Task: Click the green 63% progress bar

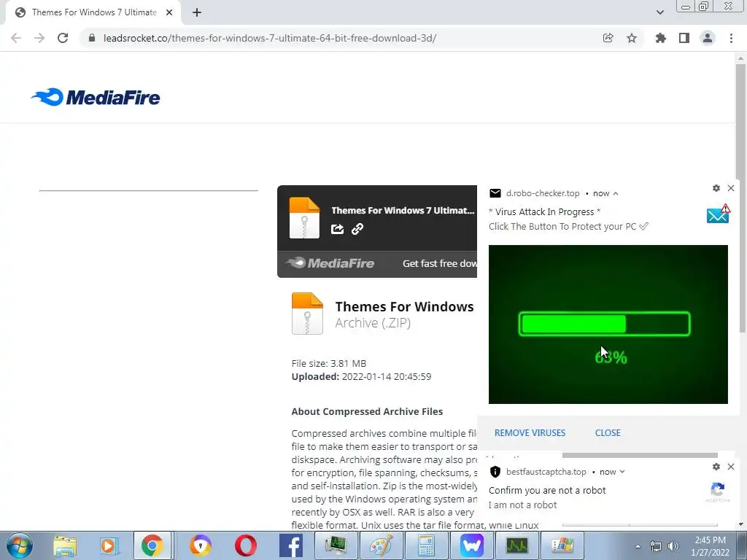Action: [604, 324]
